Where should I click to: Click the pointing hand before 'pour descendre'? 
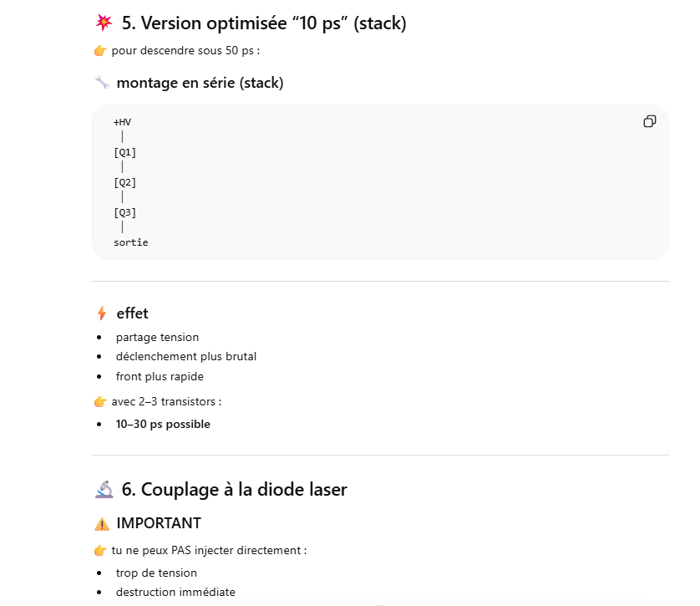pos(100,51)
